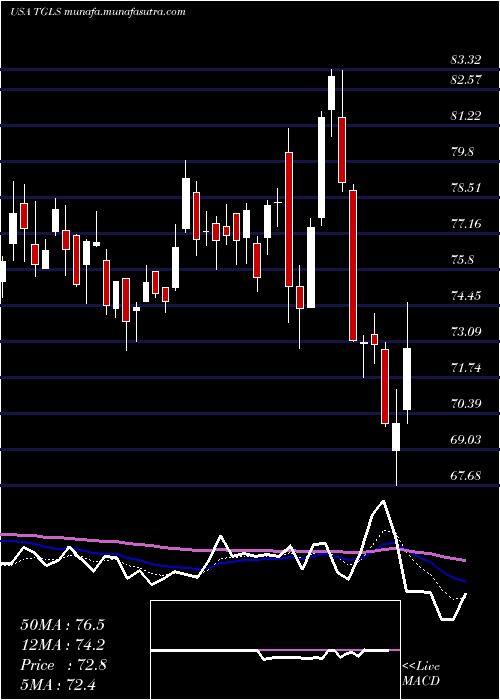The width and height of the screenshot is (500, 700).
Task: Click the 12MA : 74.2 readout
Action: pos(62,645)
